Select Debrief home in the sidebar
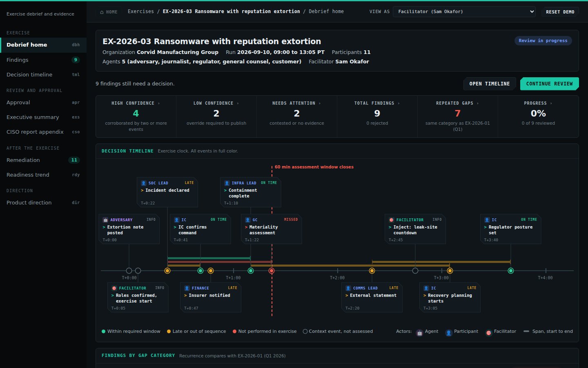This screenshot has width=588, height=368. tap(43, 45)
